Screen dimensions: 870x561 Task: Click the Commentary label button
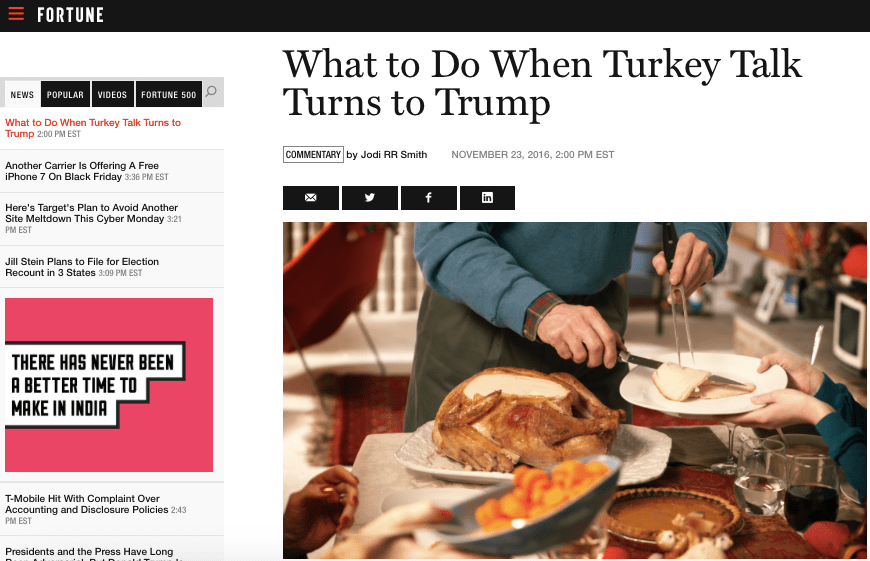[x=313, y=154]
